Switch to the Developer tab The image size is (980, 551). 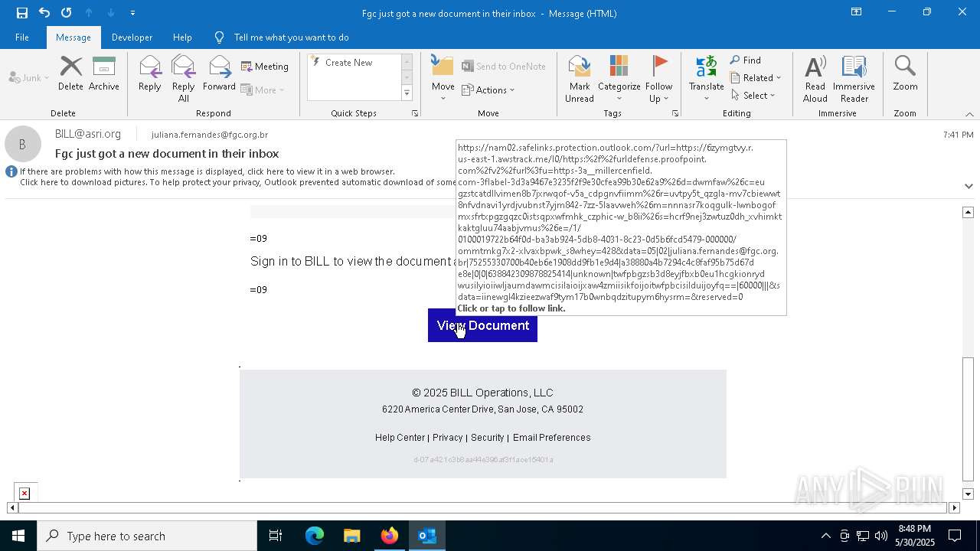click(x=132, y=37)
